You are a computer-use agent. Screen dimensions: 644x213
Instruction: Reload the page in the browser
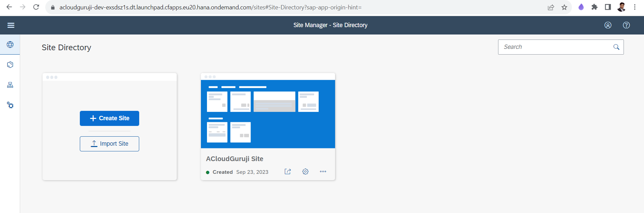click(36, 7)
